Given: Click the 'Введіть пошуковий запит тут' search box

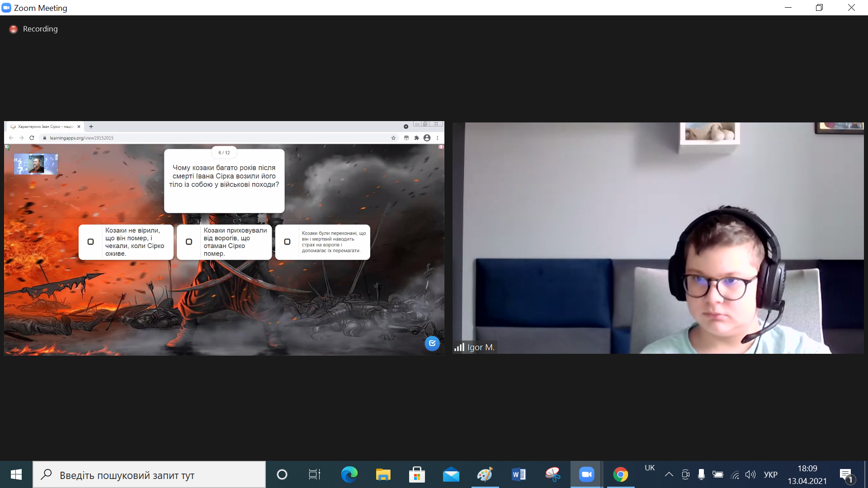Looking at the screenshot, I should click(x=149, y=475).
